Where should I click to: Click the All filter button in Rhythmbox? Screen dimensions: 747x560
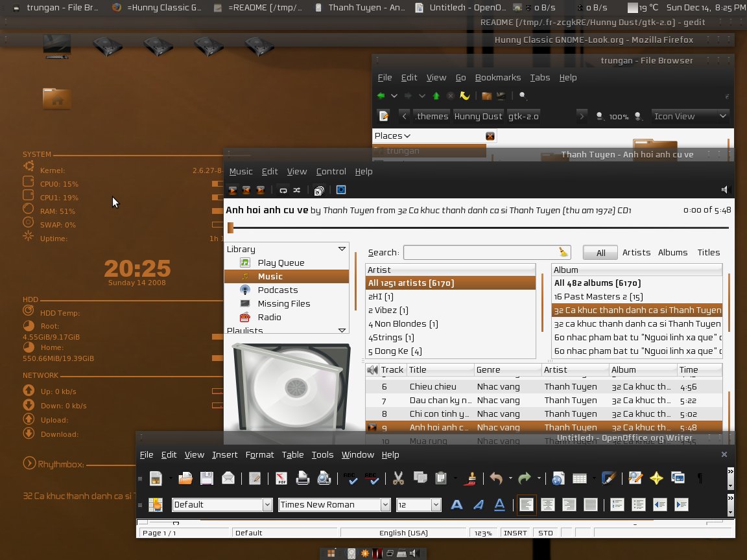pos(600,253)
